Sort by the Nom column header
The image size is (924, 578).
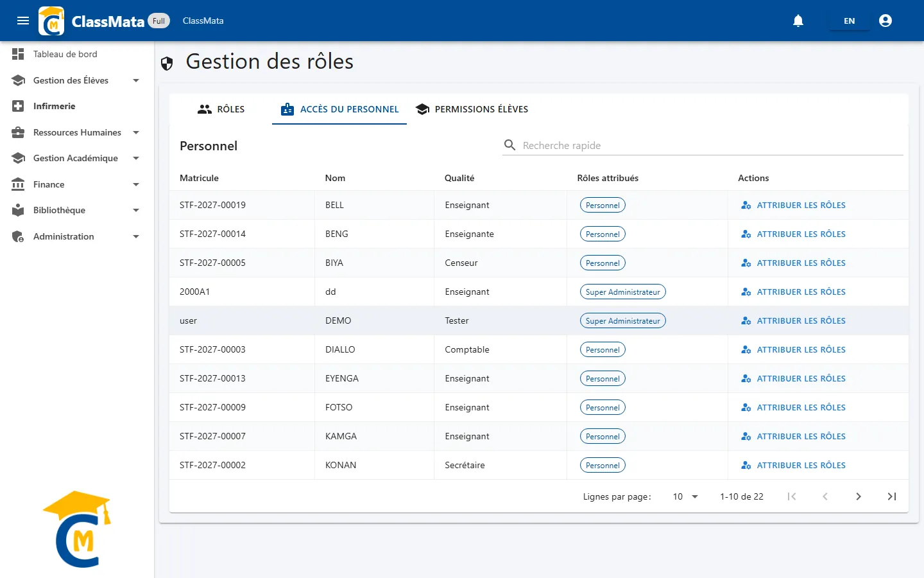335,178
